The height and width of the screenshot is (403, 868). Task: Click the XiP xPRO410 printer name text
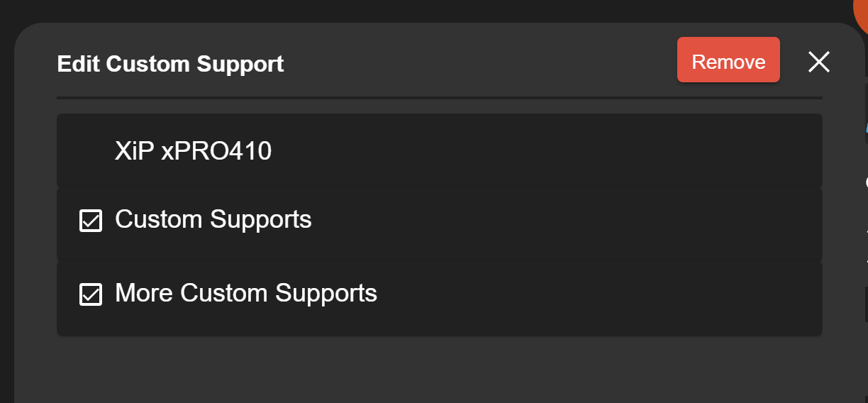[193, 150]
